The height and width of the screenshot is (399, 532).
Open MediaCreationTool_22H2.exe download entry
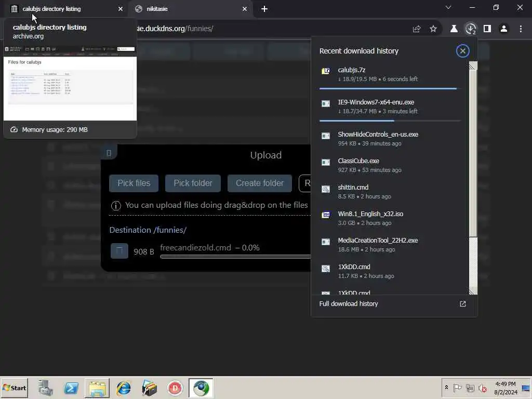click(x=390, y=245)
